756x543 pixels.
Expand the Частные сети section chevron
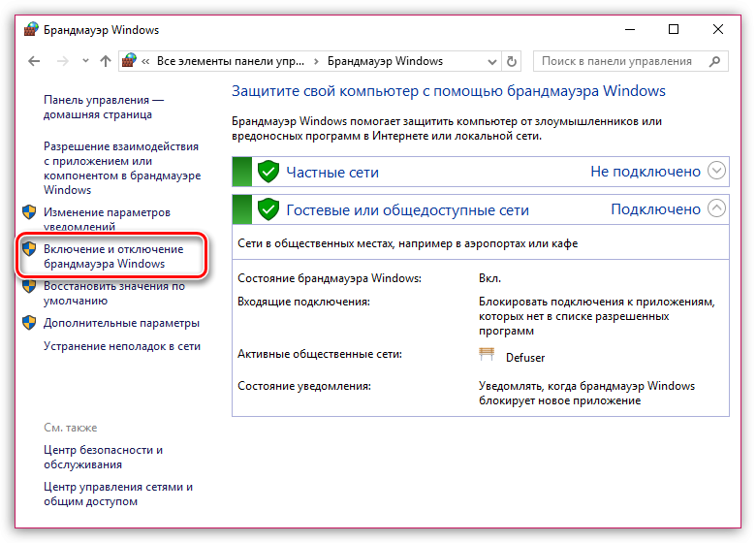click(716, 172)
